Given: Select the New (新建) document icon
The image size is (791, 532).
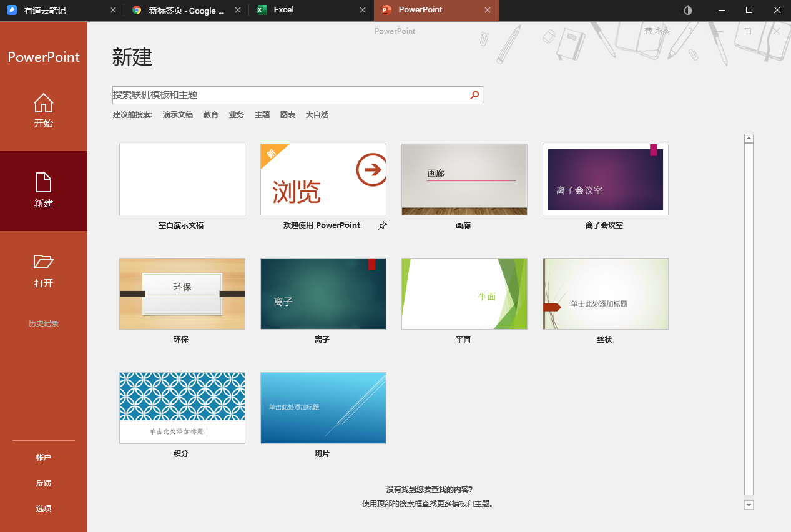Looking at the screenshot, I should tap(44, 182).
